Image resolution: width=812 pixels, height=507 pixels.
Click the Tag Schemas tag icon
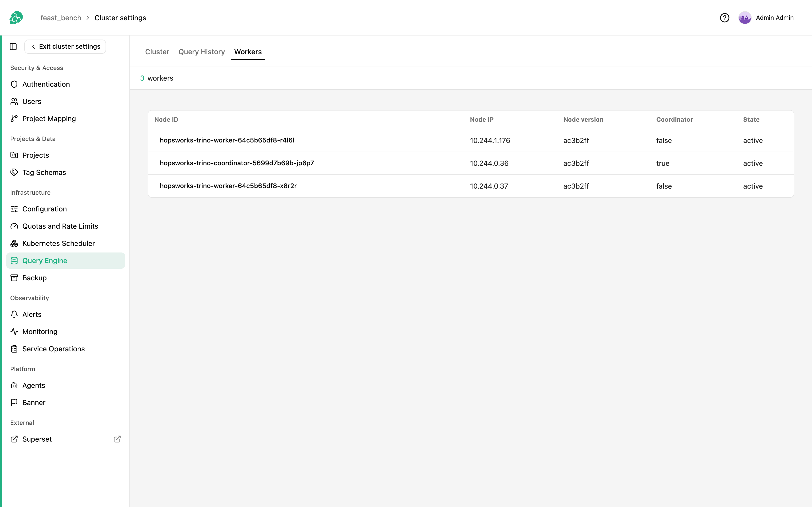tap(14, 172)
